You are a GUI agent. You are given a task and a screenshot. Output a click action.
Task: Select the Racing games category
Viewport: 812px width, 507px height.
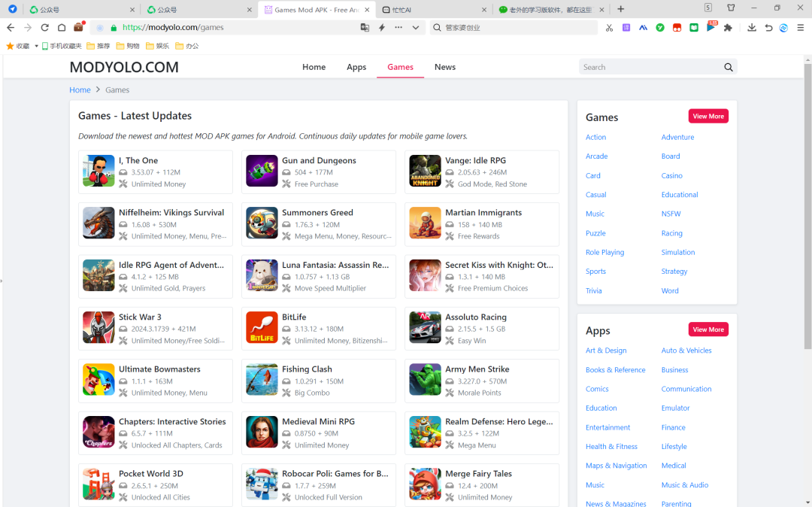point(671,233)
